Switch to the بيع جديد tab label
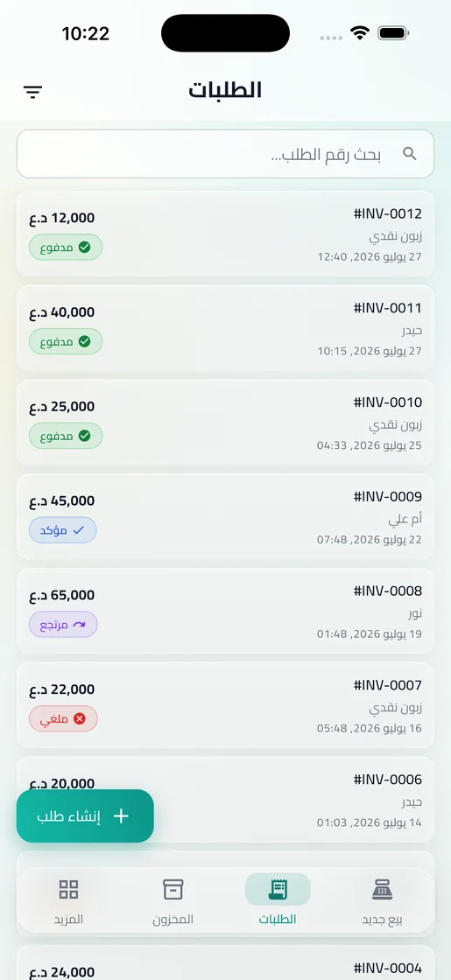The width and height of the screenshot is (451, 980). [x=382, y=920]
